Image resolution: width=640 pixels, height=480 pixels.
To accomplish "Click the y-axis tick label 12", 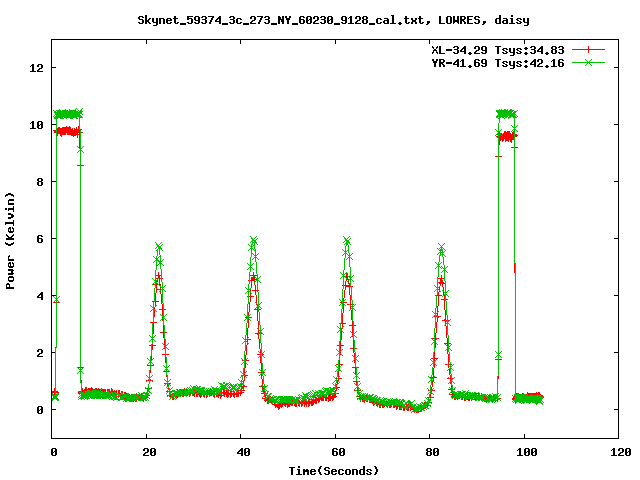I will click(36, 68).
